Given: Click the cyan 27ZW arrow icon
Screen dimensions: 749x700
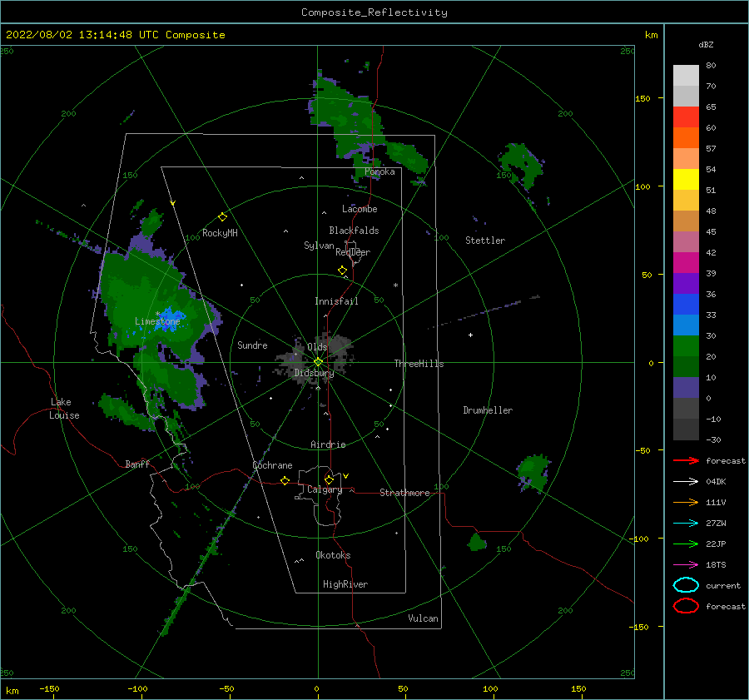Looking at the screenshot, I should point(686,524).
